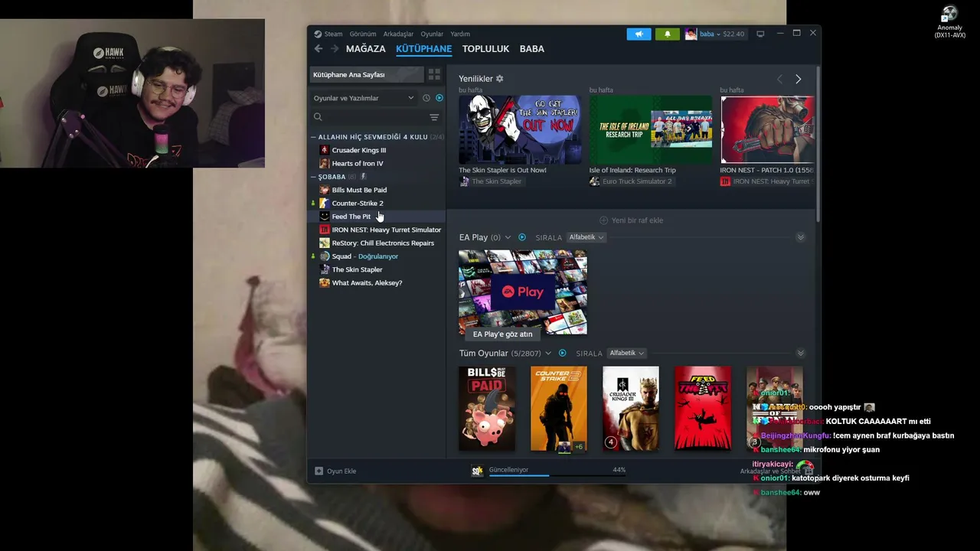
Task: Click the ReStory game list icon
Action: point(325,243)
